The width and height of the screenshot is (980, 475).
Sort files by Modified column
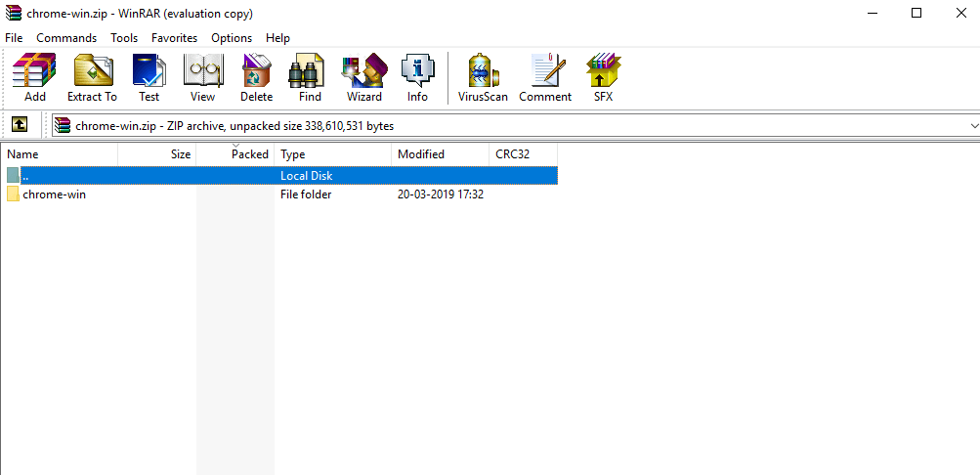(440, 154)
